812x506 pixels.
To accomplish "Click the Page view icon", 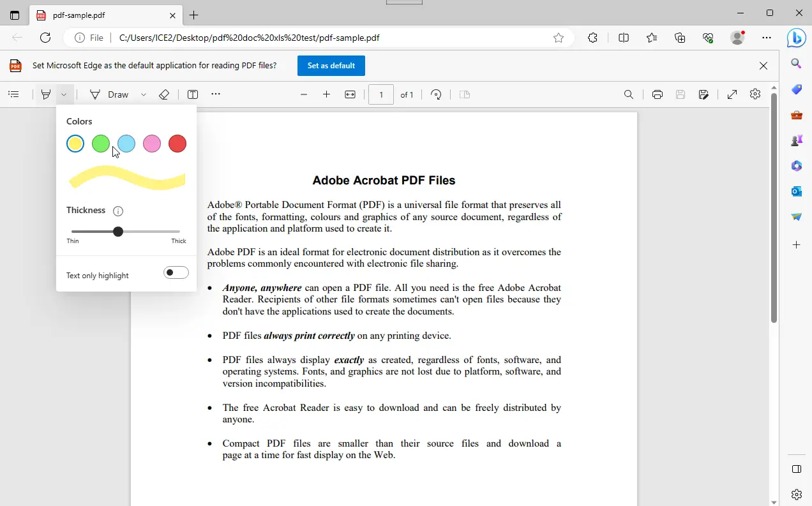I will (465, 94).
